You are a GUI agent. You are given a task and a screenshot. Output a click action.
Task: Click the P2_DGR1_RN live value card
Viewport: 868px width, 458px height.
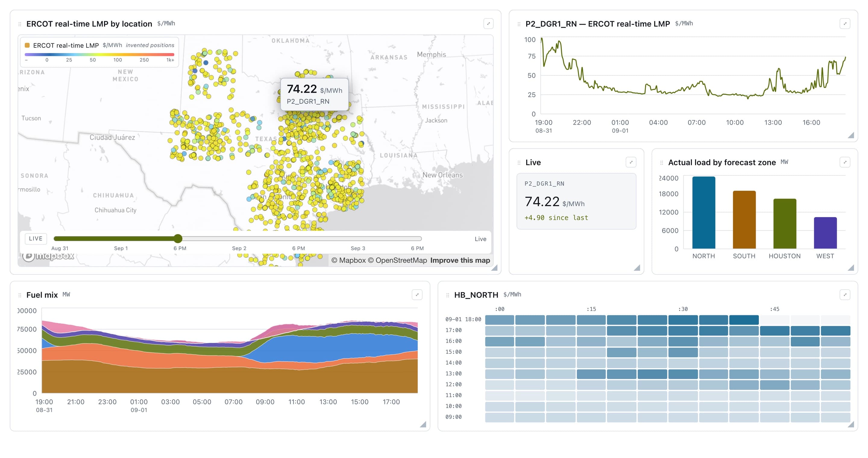[576, 201]
